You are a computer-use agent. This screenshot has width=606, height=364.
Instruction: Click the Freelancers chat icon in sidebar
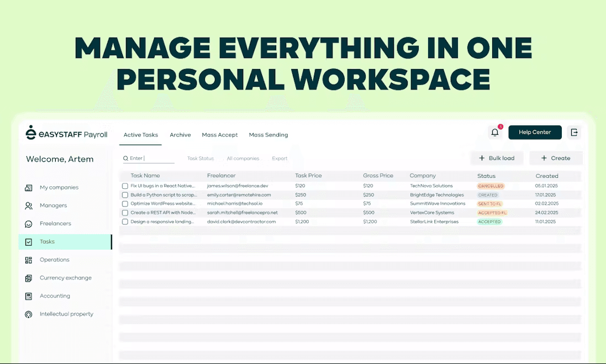[x=29, y=224]
